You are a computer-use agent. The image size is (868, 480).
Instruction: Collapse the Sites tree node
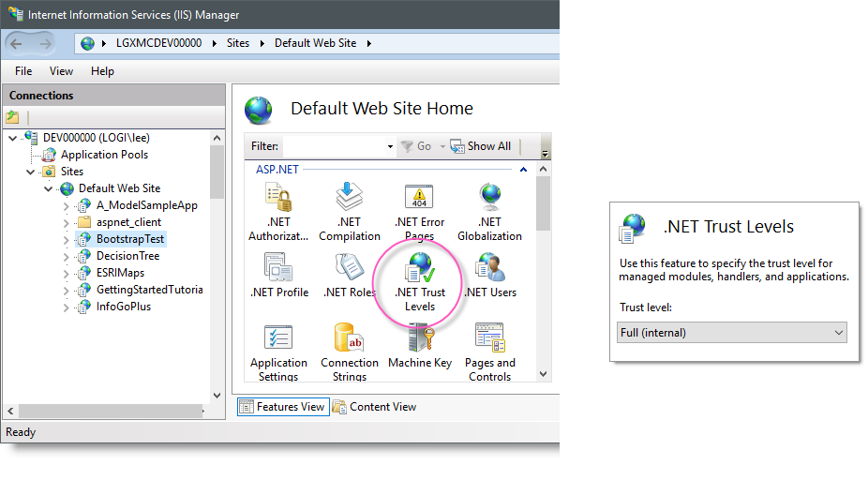[x=30, y=172]
